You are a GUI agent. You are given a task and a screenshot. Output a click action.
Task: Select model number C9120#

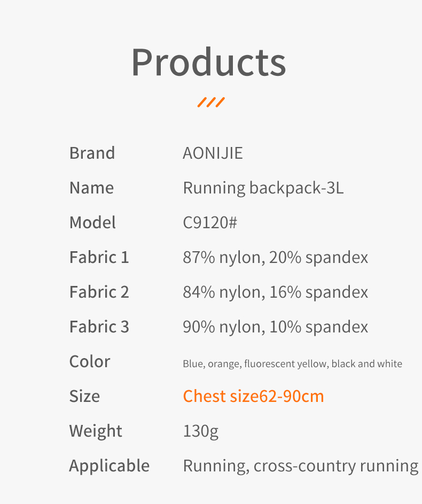point(209,223)
